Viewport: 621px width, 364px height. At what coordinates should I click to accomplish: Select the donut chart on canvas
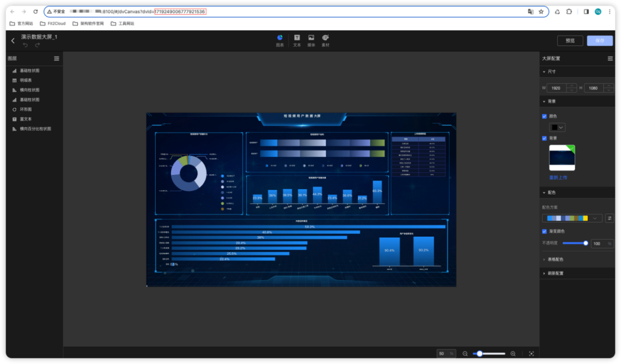[189, 173]
